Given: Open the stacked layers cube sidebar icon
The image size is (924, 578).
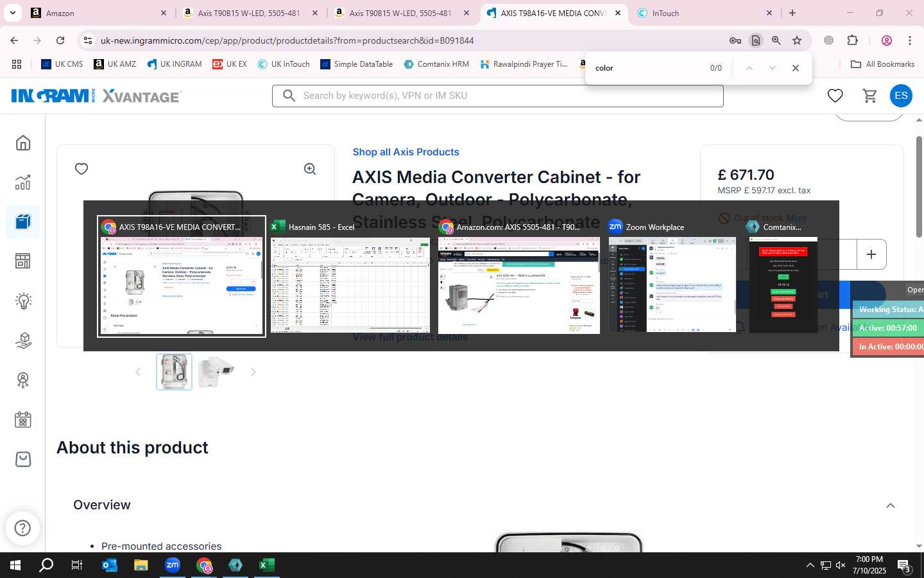Looking at the screenshot, I should [23, 340].
